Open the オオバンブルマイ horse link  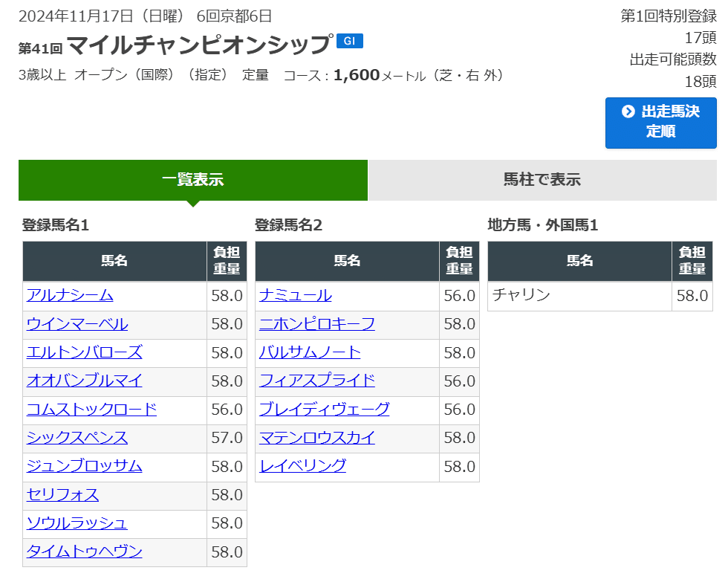[85, 381]
